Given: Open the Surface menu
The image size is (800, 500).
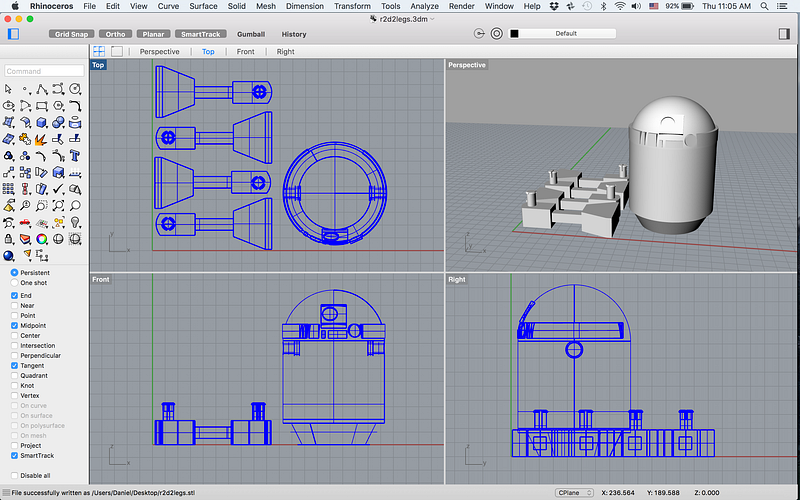Looking at the screenshot, I should [203, 6].
